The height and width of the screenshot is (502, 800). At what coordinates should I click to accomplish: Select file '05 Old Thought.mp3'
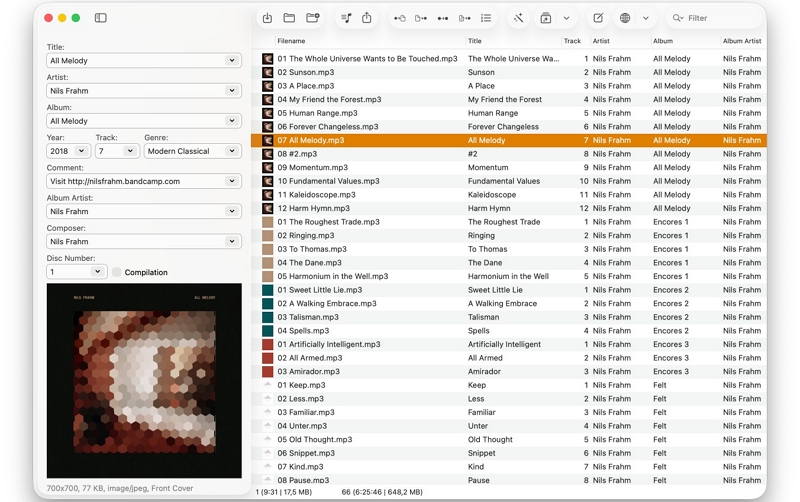click(314, 439)
